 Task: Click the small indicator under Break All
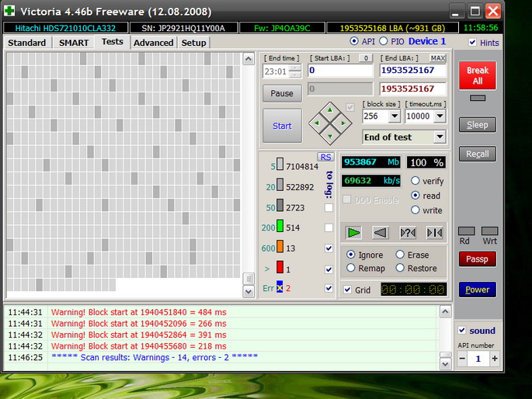[x=478, y=98]
